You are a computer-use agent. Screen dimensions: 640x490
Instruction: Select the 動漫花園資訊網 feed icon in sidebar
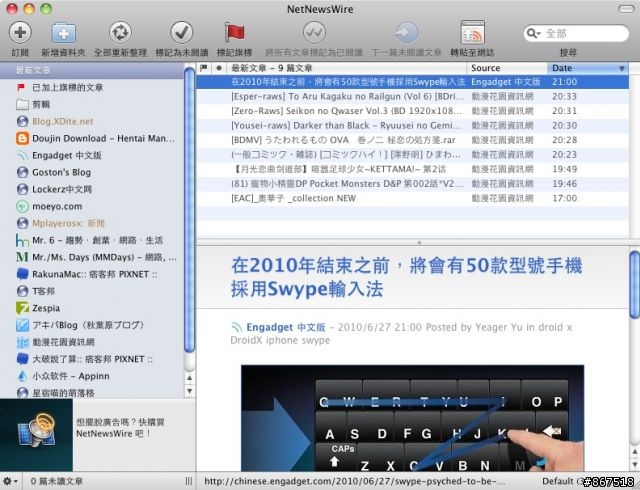[x=22, y=342]
